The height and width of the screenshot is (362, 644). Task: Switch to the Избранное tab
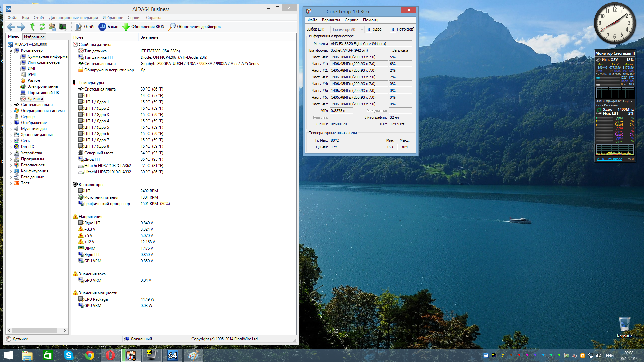[34, 37]
